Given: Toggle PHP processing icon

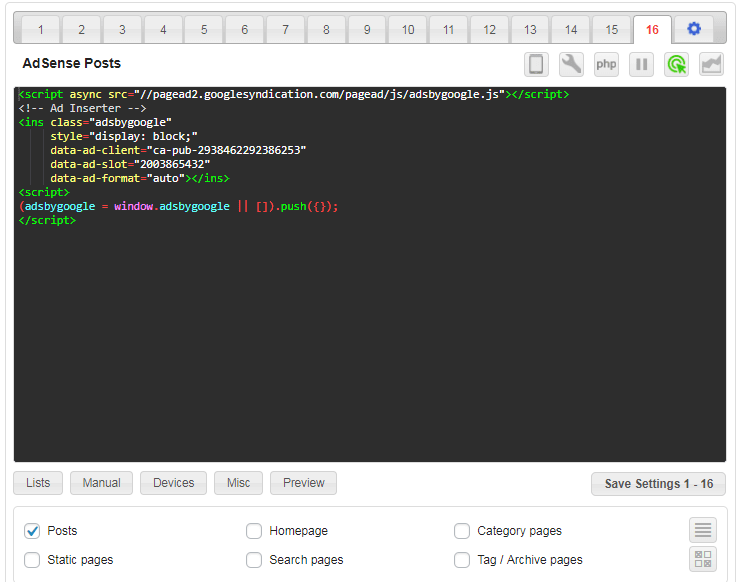Looking at the screenshot, I should coord(606,64).
